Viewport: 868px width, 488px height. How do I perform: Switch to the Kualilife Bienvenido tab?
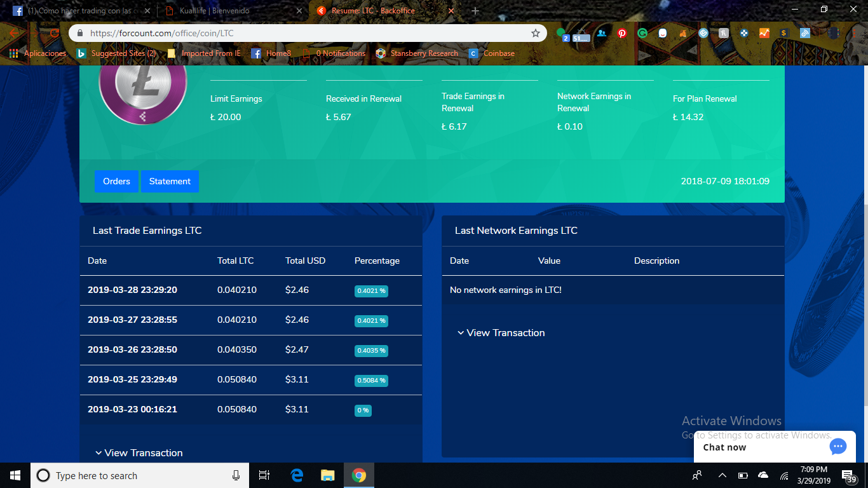(234, 11)
